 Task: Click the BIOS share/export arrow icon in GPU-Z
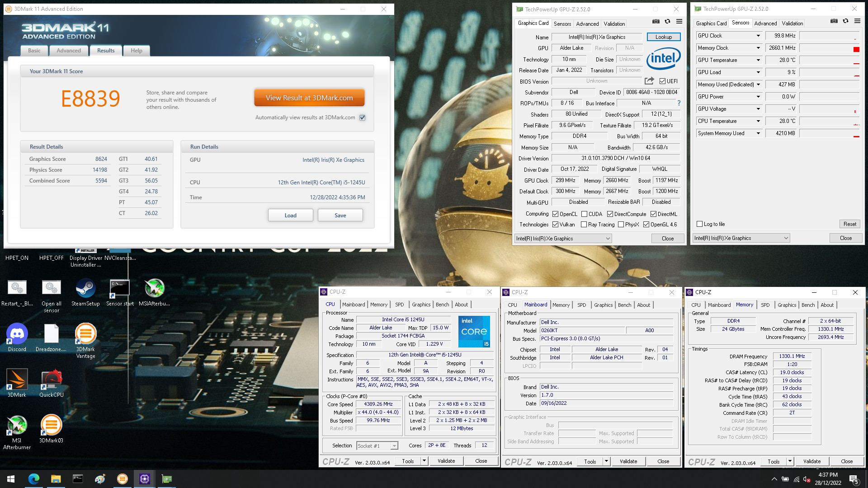click(649, 81)
